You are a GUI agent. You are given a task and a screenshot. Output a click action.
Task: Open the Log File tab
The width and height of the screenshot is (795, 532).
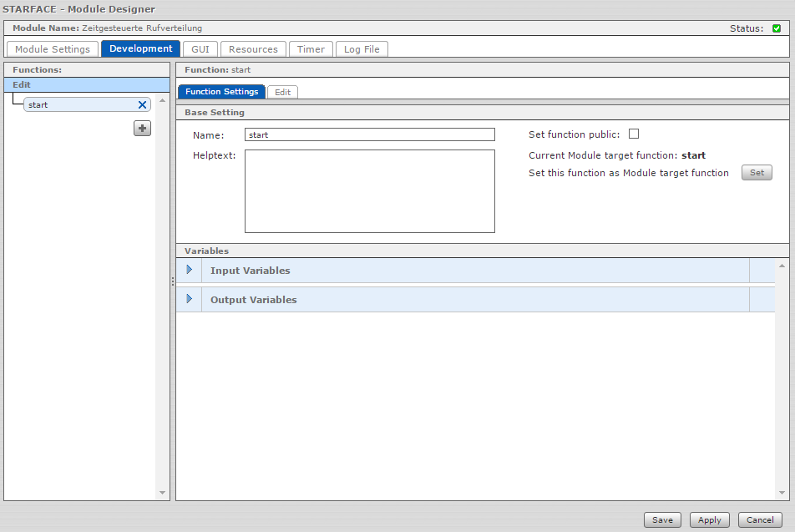coord(362,49)
